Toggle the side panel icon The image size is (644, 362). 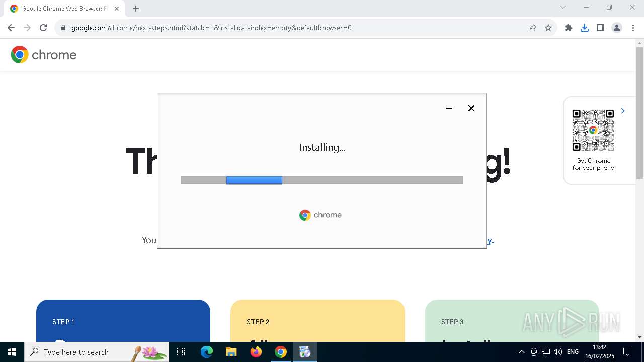point(601,28)
